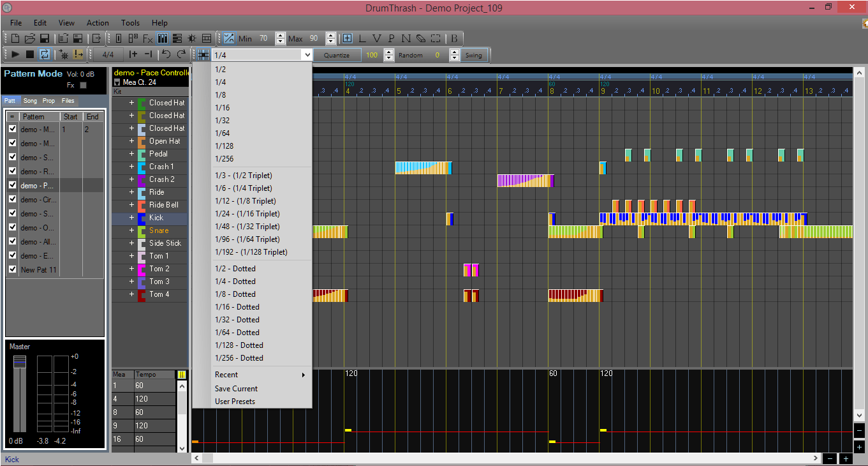Click the Export arrow icon in toolbar
Screen dimensions: 868x466
96,38
